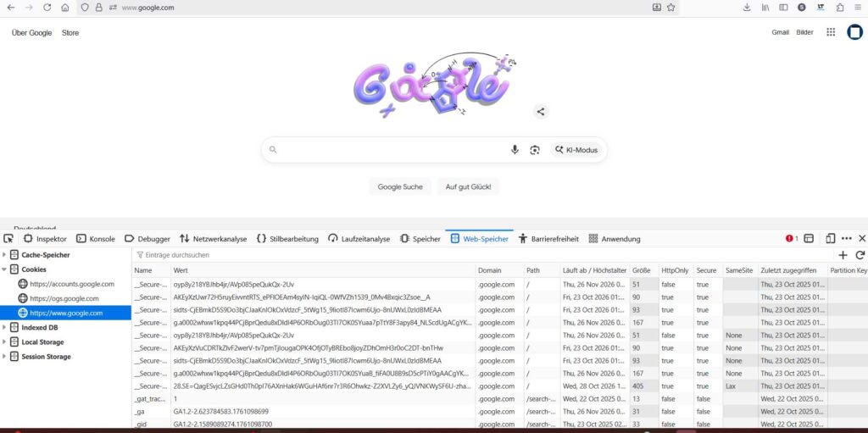Click the element picker icon in DevTools

(8, 239)
